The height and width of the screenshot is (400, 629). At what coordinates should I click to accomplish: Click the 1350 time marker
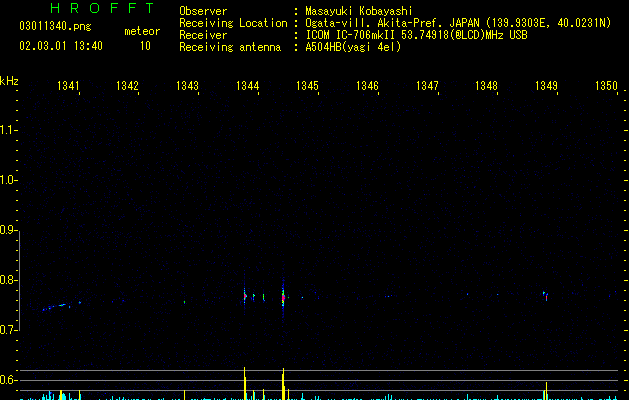pos(606,85)
